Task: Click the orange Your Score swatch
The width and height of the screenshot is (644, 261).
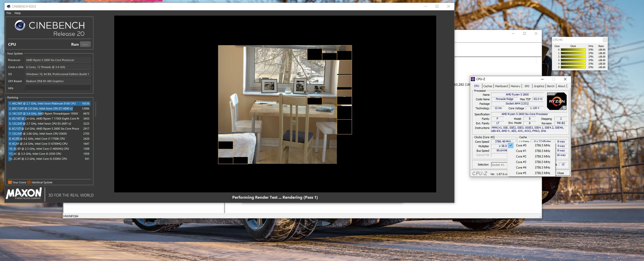Action: click(10, 182)
